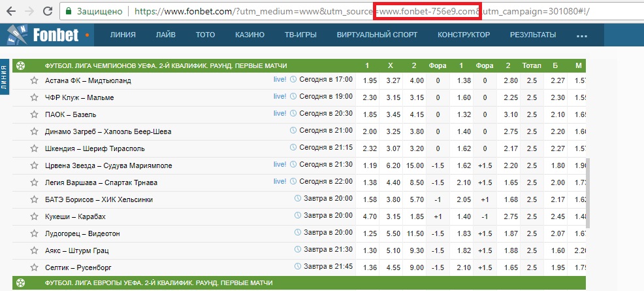Go to the ТОТО section
Screen dimensions: 644x291
[x=205, y=35]
